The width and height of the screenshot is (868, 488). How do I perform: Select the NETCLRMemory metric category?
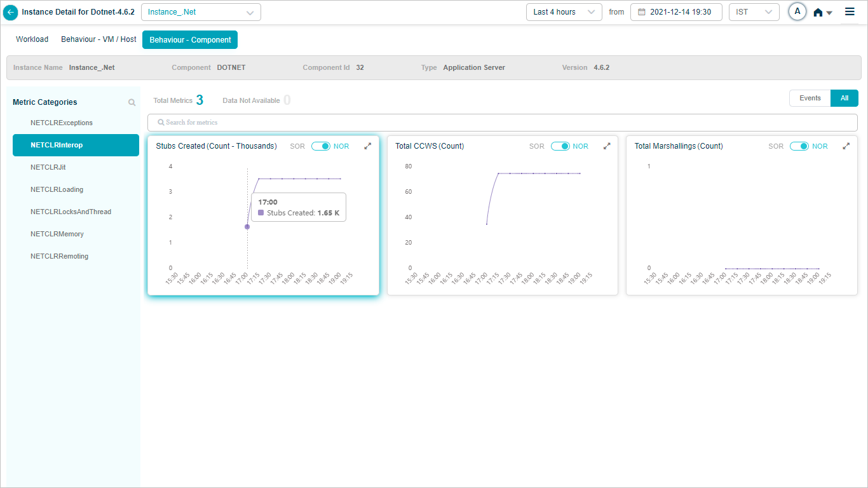[57, 234]
